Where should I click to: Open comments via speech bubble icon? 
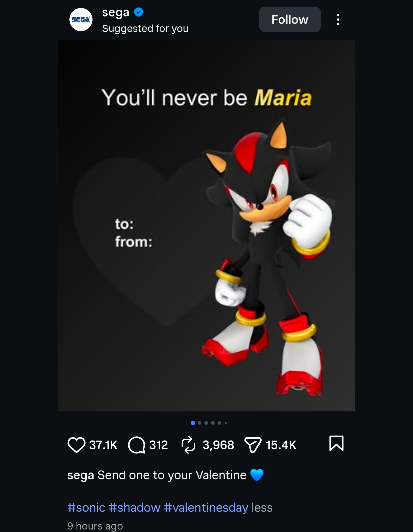click(x=137, y=445)
